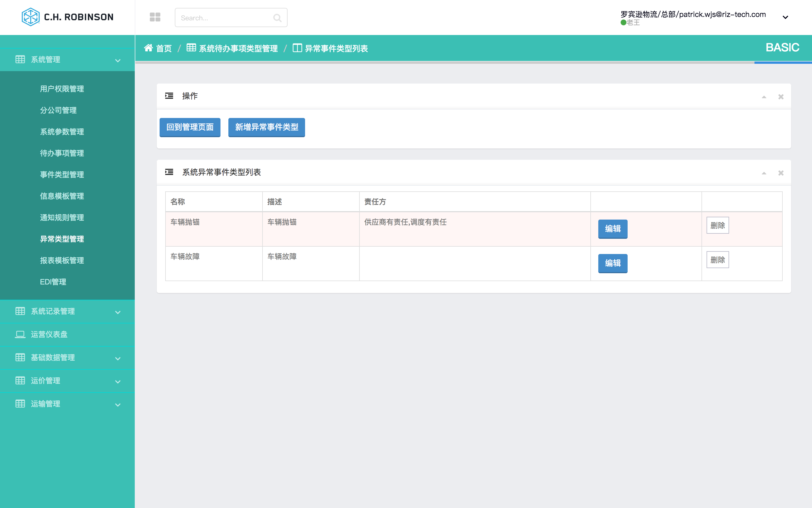Click the home icon in breadcrumb

click(x=148, y=48)
